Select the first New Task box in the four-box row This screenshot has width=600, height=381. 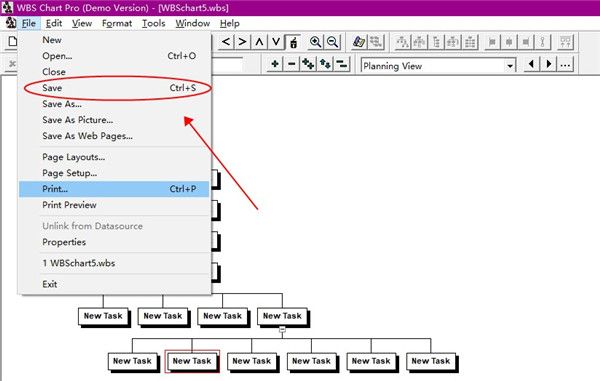[x=103, y=316]
